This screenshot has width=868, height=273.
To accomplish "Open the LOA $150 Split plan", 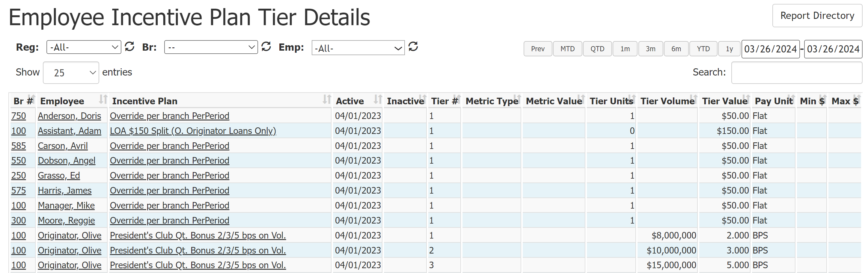I will (x=193, y=131).
